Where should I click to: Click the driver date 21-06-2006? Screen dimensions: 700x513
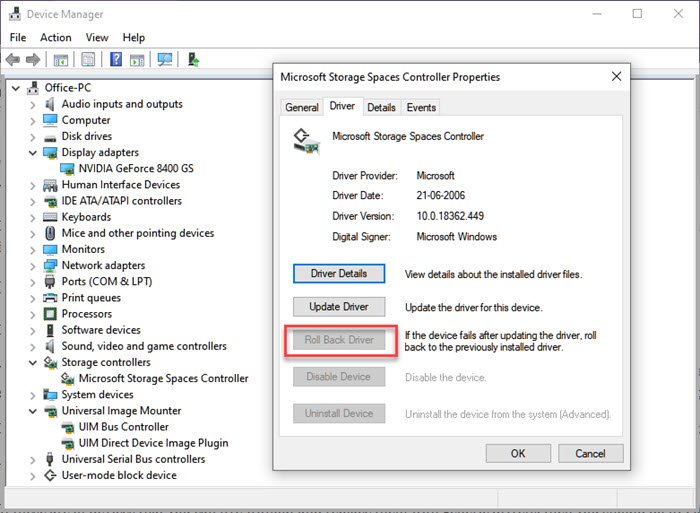[441, 196]
